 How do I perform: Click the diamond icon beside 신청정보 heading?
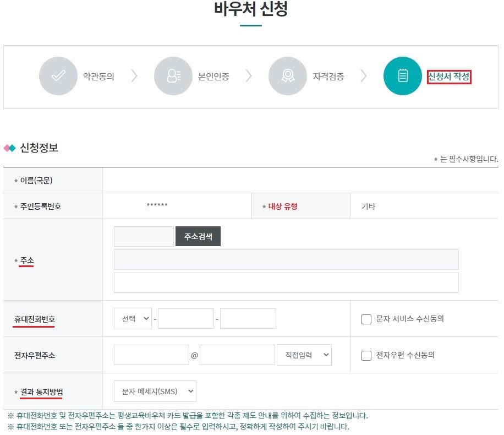click(10, 147)
